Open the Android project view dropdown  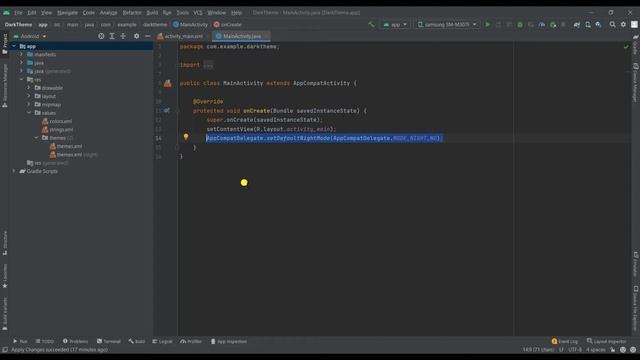coord(30,36)
